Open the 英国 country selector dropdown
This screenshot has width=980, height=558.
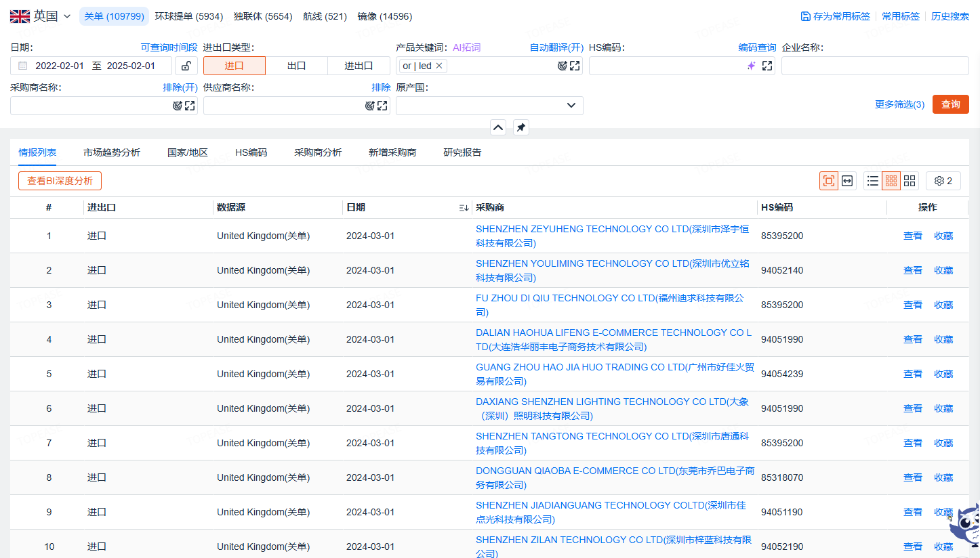tap(41, 16)
